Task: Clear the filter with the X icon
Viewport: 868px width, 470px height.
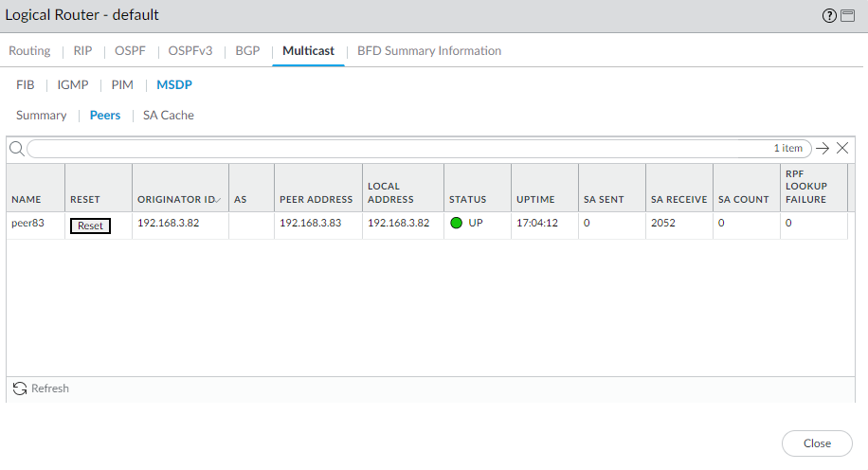Action: coord(841,148)
